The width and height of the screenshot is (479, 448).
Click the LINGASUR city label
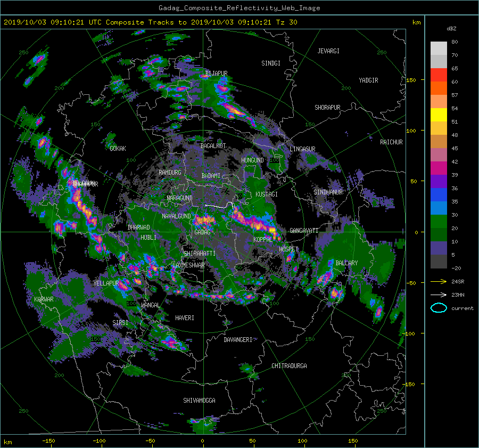pos(302,149)
